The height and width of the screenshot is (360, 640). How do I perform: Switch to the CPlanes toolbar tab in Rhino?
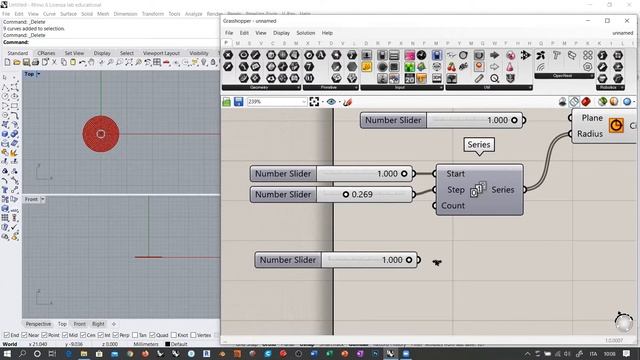(x=46, y=53)
